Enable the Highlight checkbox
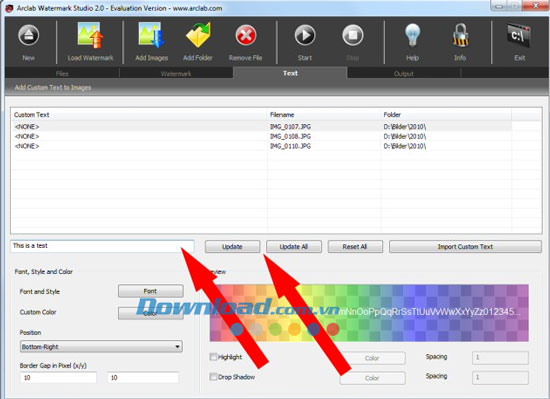The height and width of the screenshot is (399, 550). (213, 357)
